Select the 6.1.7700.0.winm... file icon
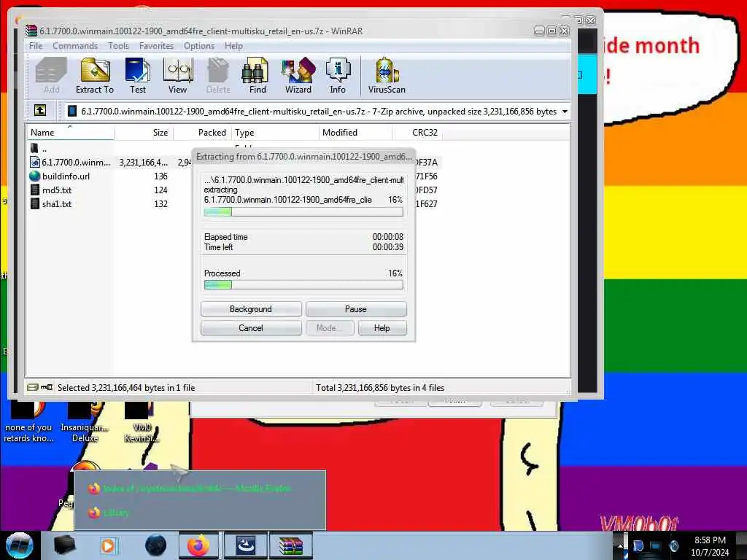The image size is (747, 560). (35, 162)
